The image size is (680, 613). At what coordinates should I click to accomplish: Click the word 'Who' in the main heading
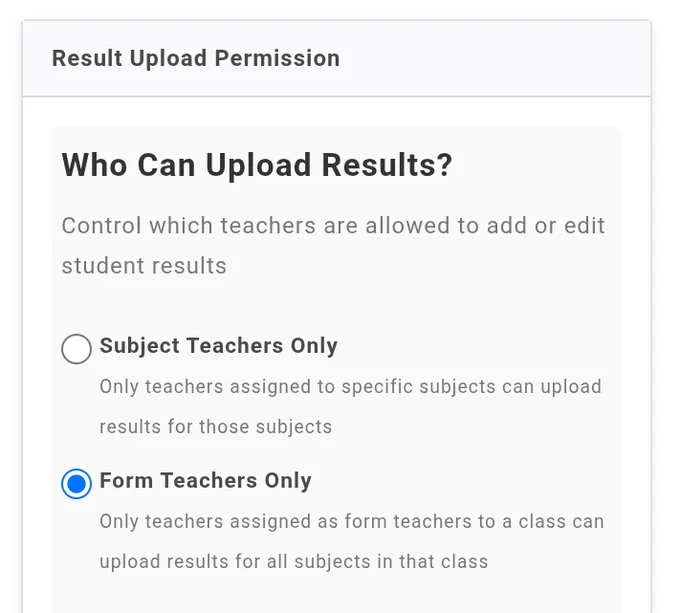point(94,166)
